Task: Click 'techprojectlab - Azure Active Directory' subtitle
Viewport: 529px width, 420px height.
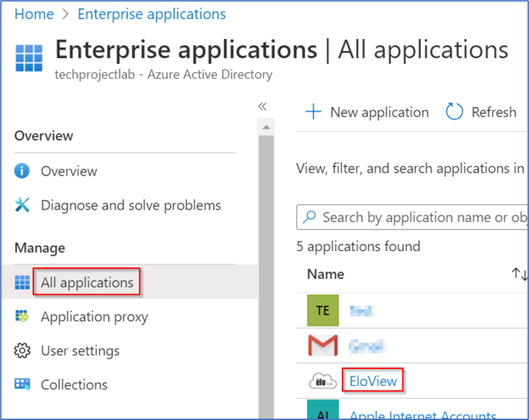Action: click(163, 75)
